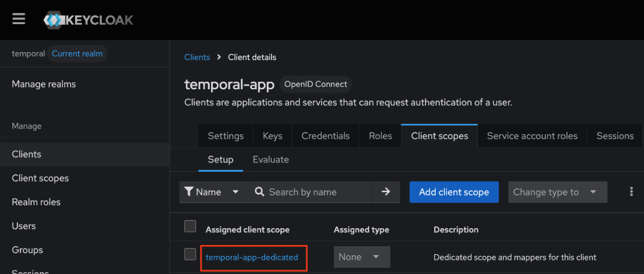Select Clients in the sidebar
644x274 pixels.
(x=84, y=154)
